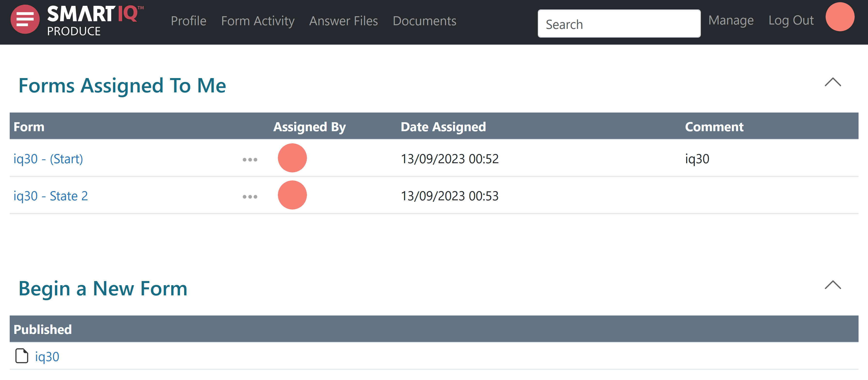Viewport: 868px width, 380px height.
Task: Log Out of the application
Action: tap(791, 20)
